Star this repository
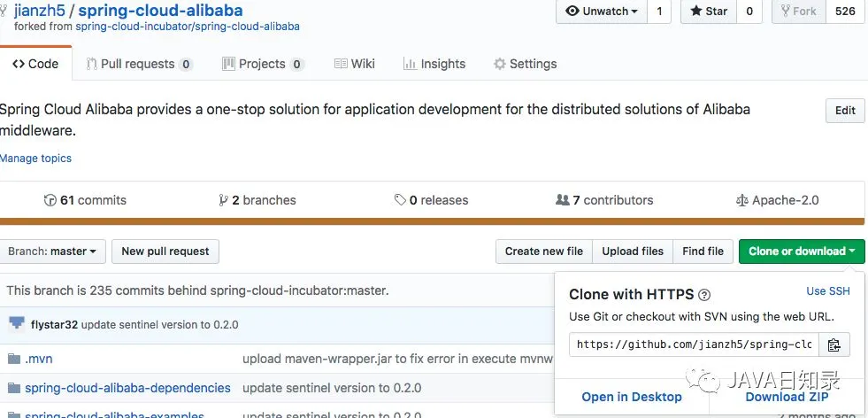Viewport: 868px width, 418px height. (709, 12)
